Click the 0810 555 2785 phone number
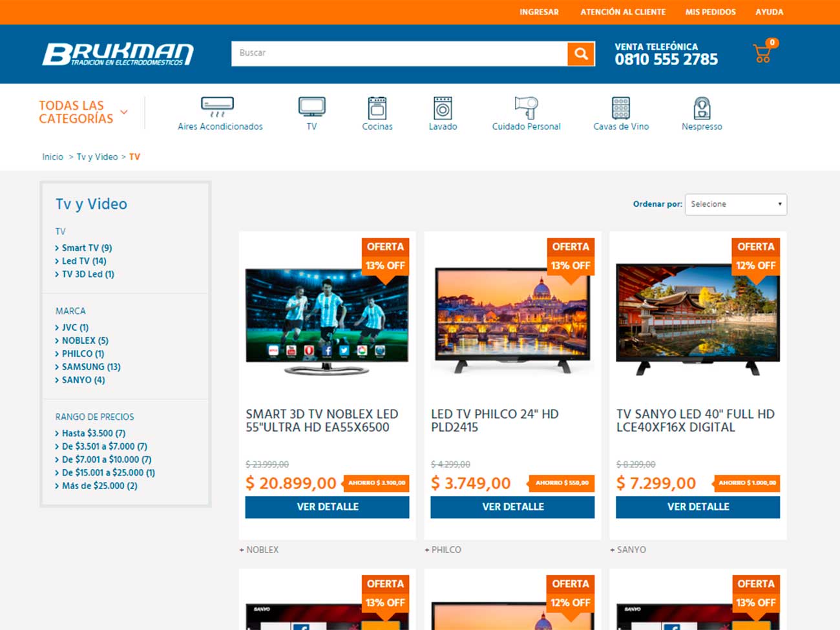 [666, 59]
